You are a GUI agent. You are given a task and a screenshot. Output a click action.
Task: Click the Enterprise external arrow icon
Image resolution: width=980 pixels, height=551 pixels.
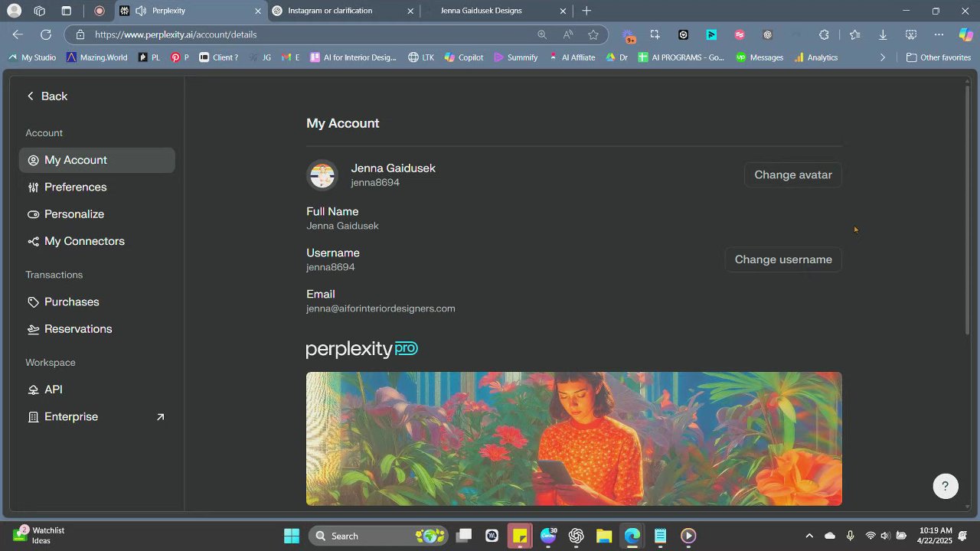pyautogui.click(x=160, y=417)
